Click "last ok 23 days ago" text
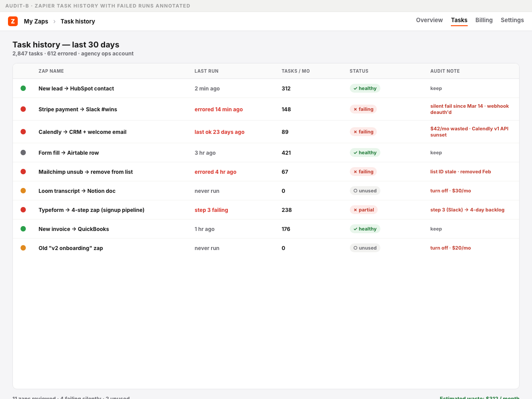532x399 pixels. [219, 132]
